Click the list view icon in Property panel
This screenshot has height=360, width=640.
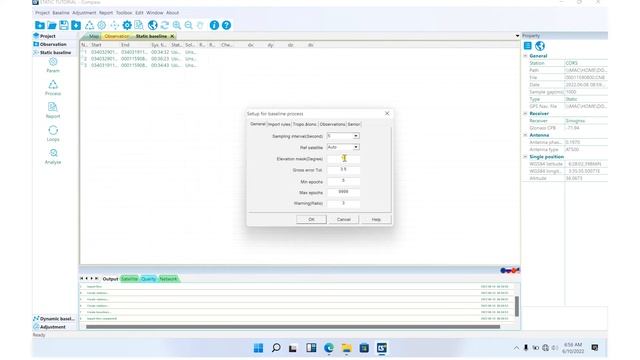[528, 46]
